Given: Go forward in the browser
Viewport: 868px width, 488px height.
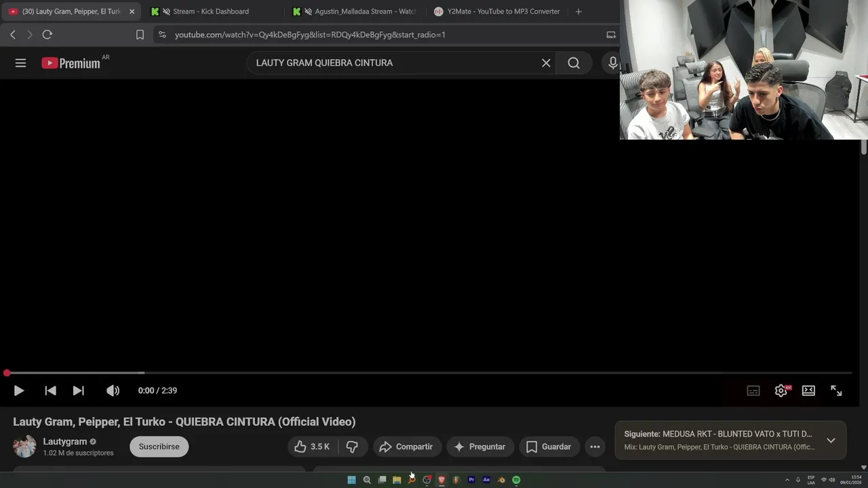Looking at the screenshot, I should 30,35.
